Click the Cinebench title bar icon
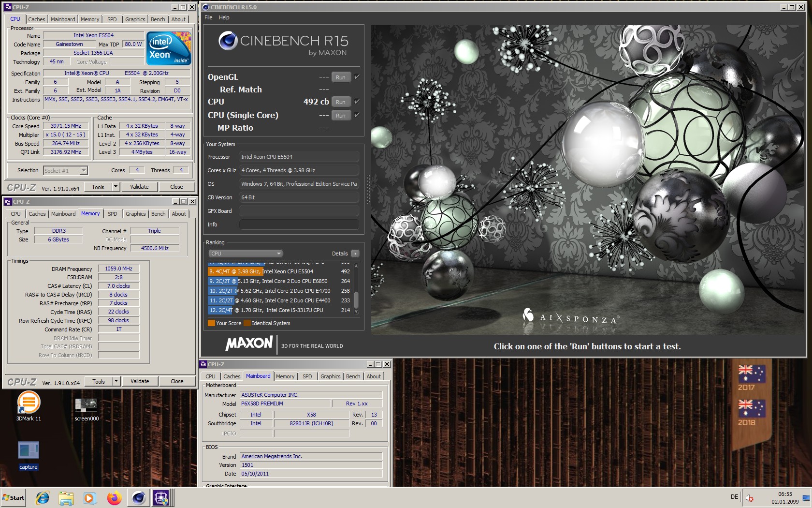This screenshot has height=508, width=812. pos(206,7)
